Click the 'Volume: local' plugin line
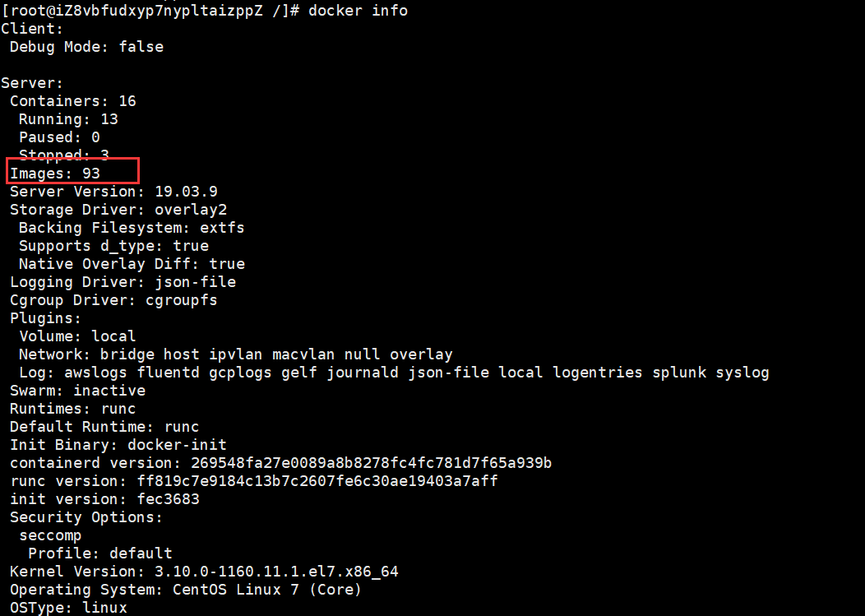This screenshot has height=616, width=865. click(77, 336)
